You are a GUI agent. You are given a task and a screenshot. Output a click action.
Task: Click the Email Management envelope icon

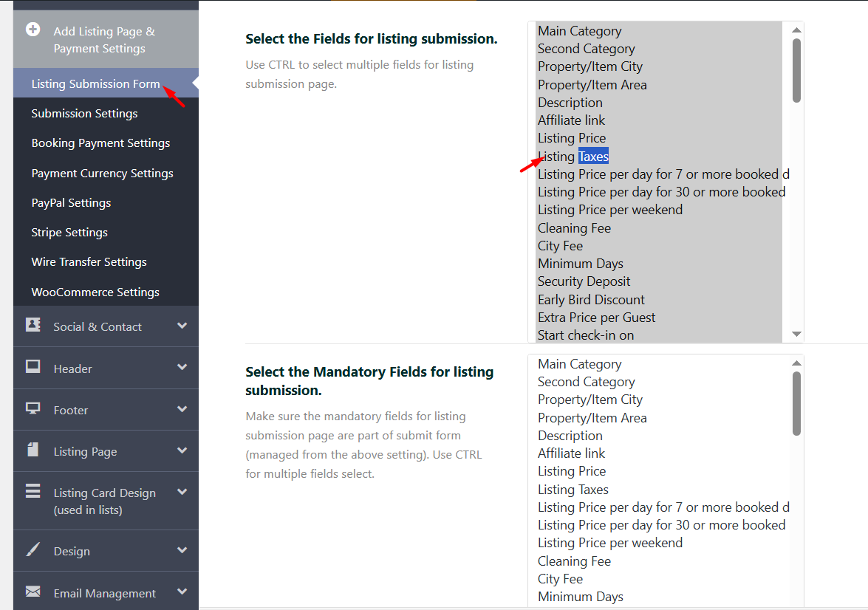tap(33, 592)
